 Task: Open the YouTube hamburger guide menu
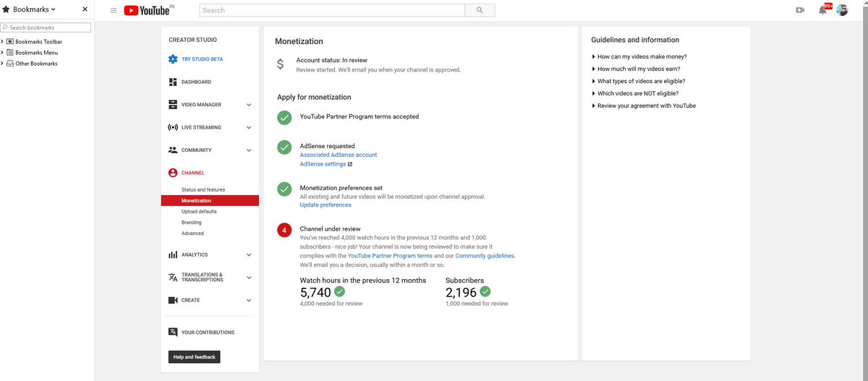click(114, 10)
